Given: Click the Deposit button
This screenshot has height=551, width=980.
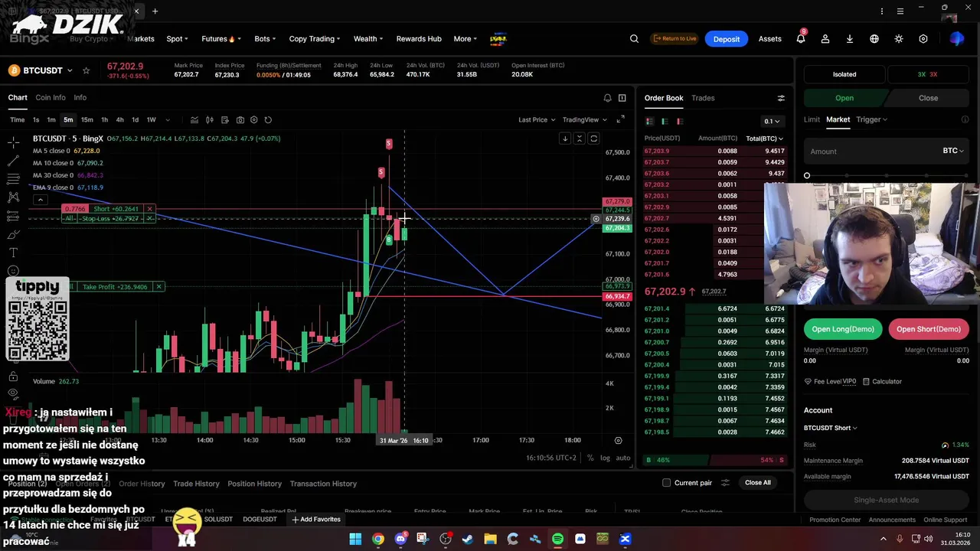Looking at the screenshot, I should click(x=726, y=39).
